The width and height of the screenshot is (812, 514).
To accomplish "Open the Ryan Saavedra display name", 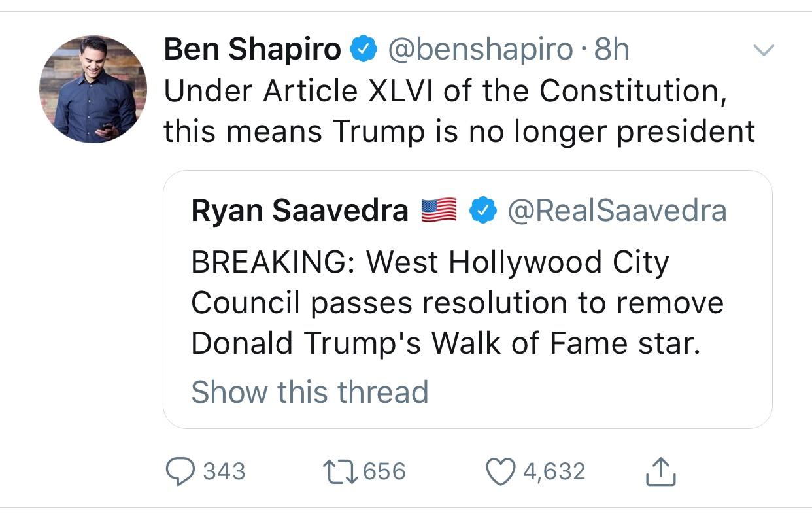I will (300, 211).
